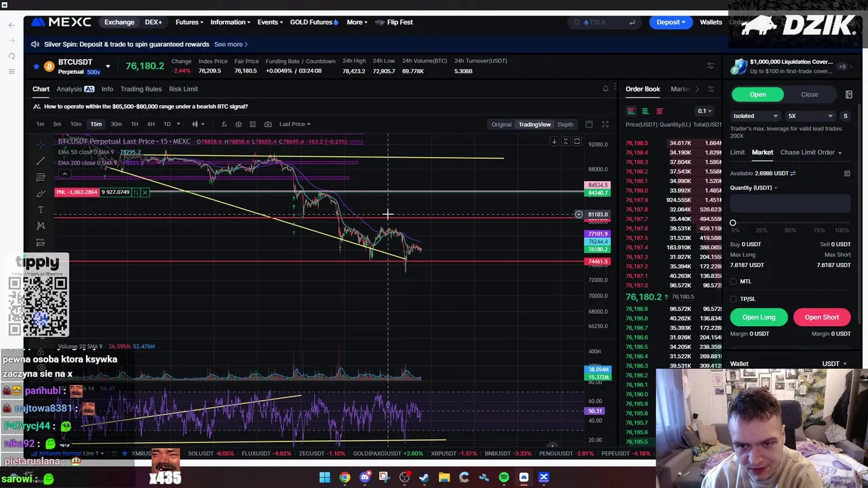Switch the chart view to Depth
Image resolution: width=868 pixels, height=488 pixels.
(x=565, y=124)
